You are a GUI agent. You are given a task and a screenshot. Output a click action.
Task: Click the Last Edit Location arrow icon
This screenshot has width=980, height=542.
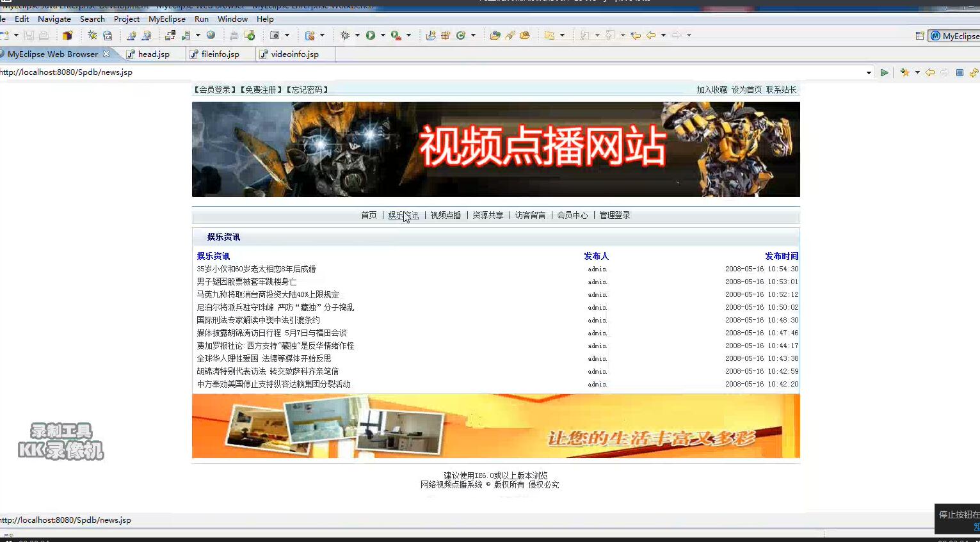[636, 36]
